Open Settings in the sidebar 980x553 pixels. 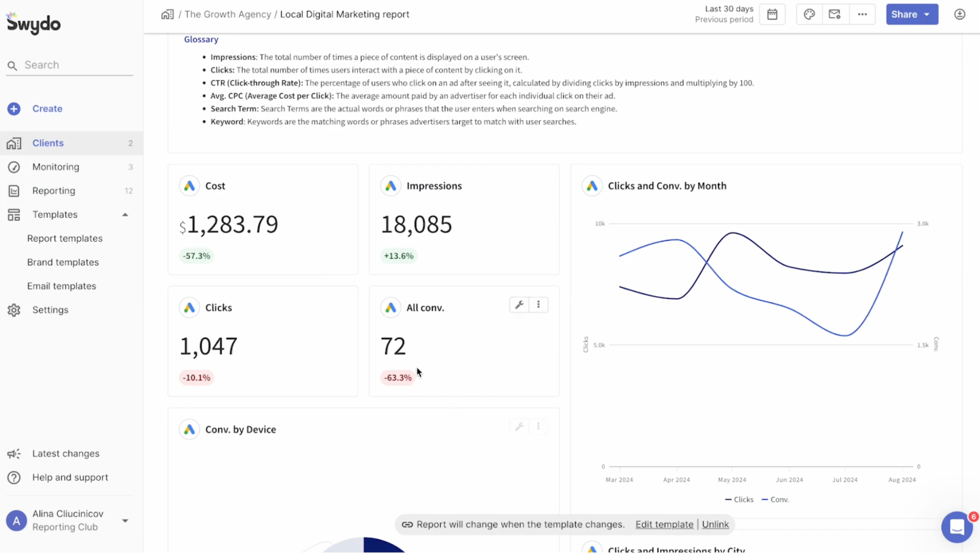(x=50, y=310)
